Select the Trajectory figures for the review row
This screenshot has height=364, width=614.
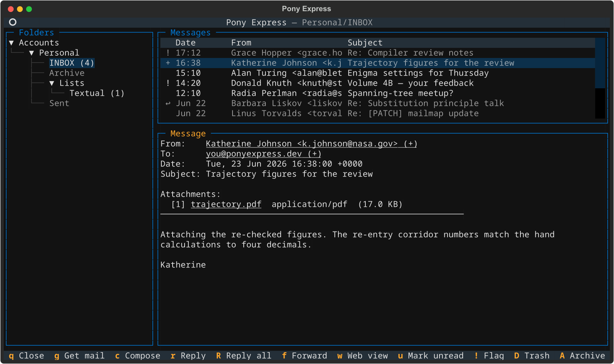[x=377, y=63]
